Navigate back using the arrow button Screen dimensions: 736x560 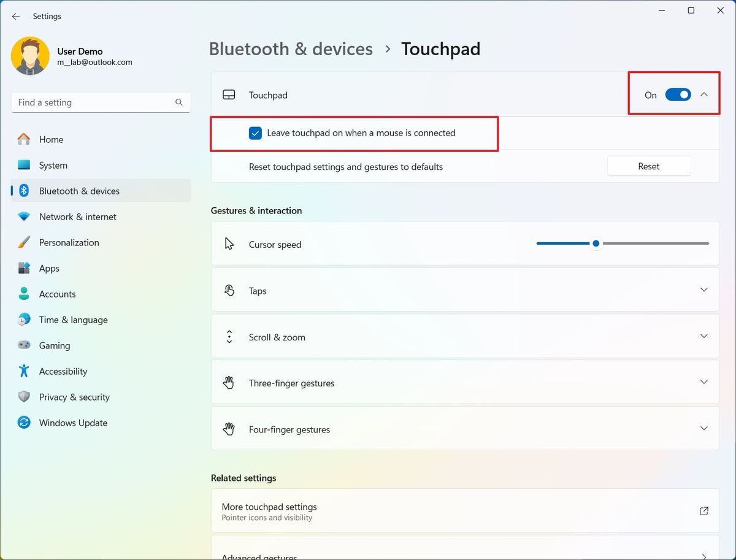(15, 17)
